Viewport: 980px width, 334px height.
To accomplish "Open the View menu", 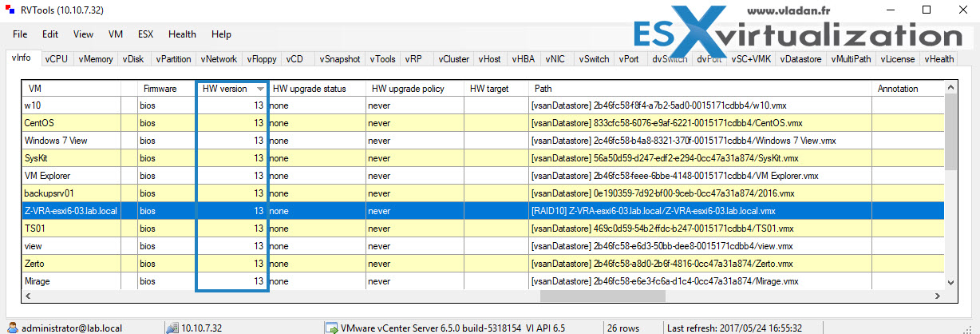I will point(83,34).
